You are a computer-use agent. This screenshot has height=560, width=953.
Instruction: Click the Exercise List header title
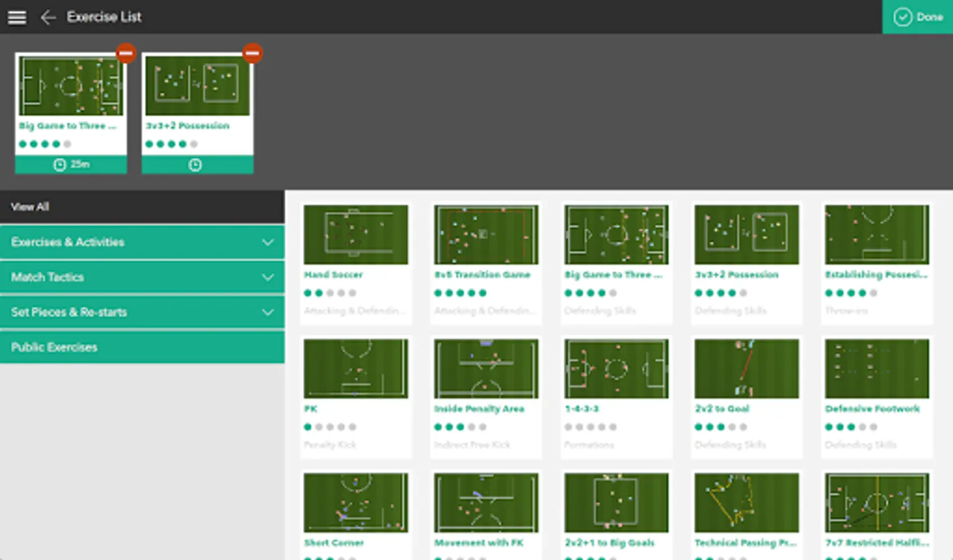(x=104, y=17)
